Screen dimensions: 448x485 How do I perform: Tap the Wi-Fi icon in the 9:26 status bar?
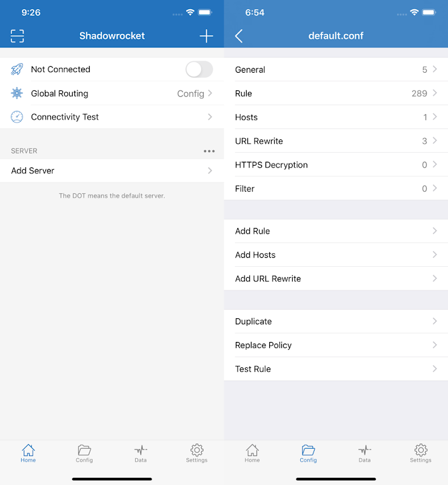[190, 12]
